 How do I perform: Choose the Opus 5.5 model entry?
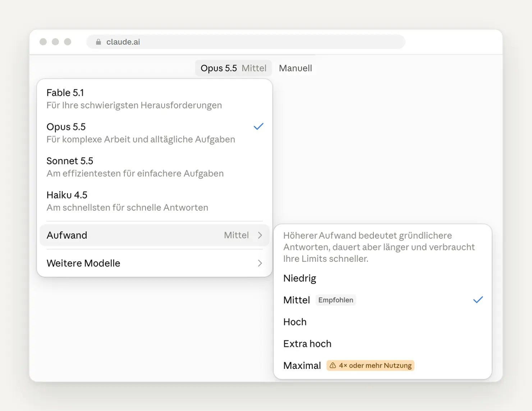pos(155,133)
